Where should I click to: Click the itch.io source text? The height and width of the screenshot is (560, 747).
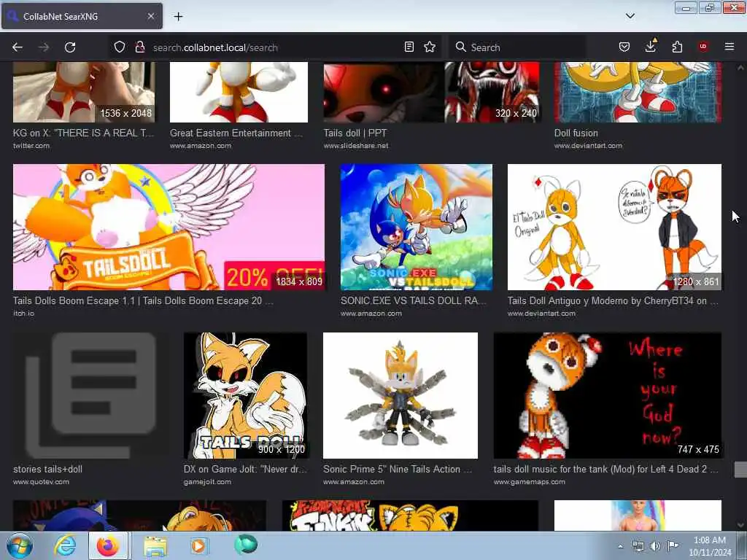[x=23, y=314]
